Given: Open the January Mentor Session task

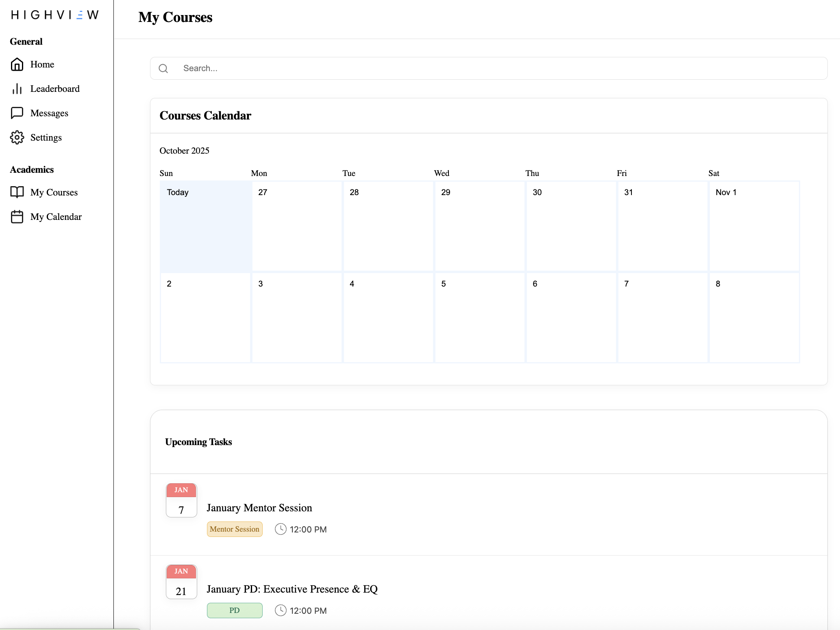Looking at the screenshot, I should 259,508.
